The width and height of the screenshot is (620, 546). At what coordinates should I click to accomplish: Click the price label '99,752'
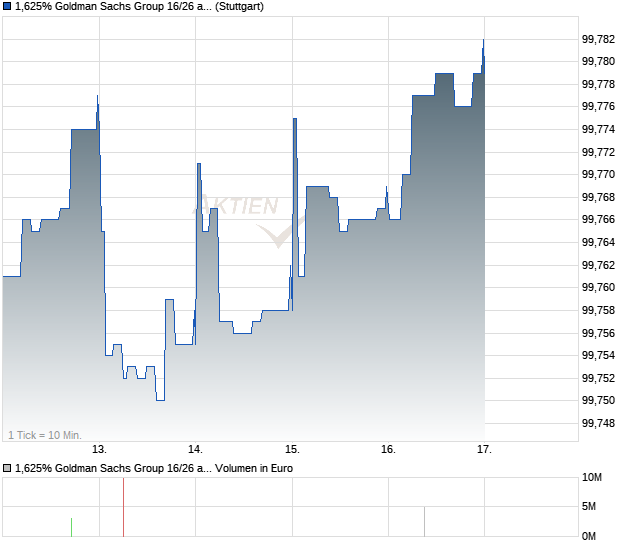pyautogui.click(x=598, y=378)
